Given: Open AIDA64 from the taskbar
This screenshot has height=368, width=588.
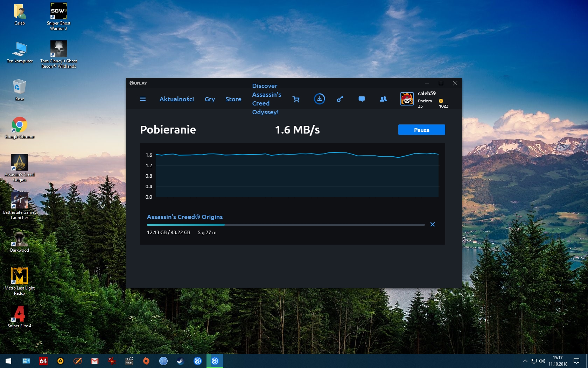Looking at the screenshot, I should (x=43, y=361).
